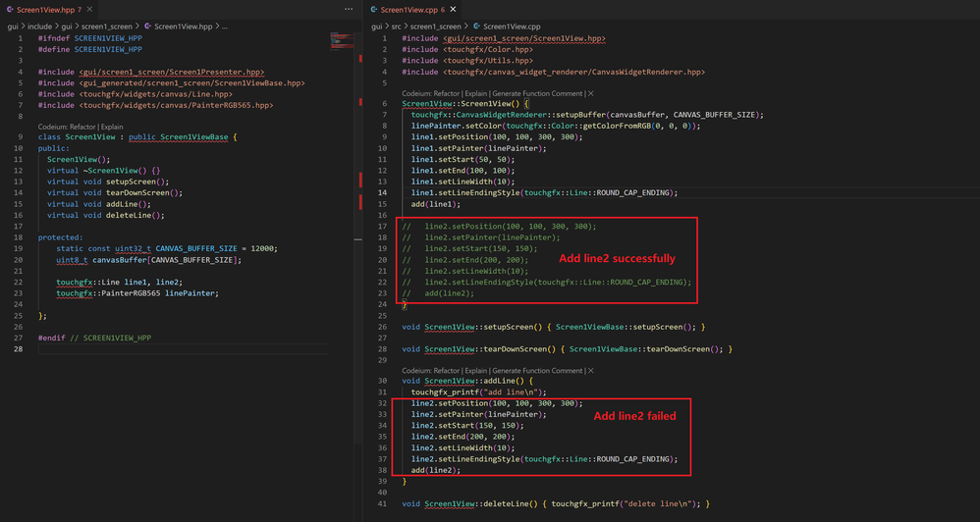
Task: Switch to the Screen1View.hpp tab
Action: [x=47, y=9]
